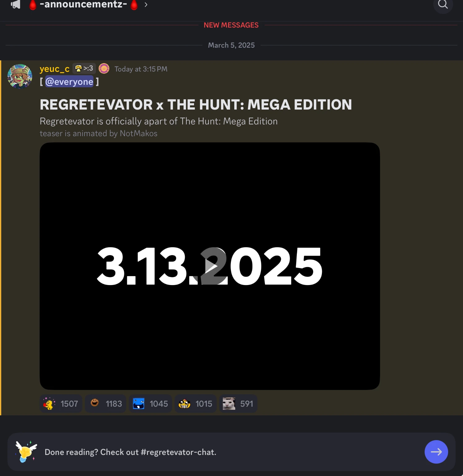
Task: Toggle the grinning emoji 1015 reaction
Action: (195, 403)
